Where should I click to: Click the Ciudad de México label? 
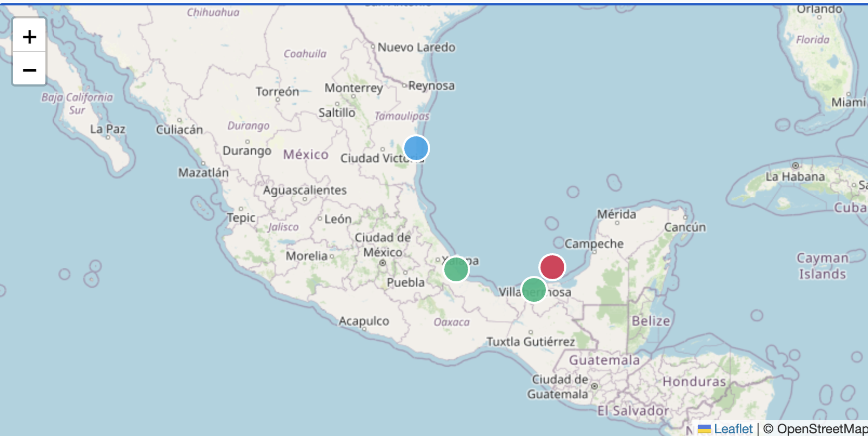click(x=383, y=245)
